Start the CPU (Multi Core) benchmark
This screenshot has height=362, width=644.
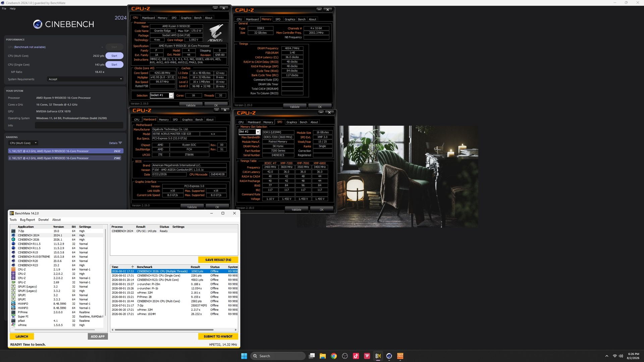114,56
